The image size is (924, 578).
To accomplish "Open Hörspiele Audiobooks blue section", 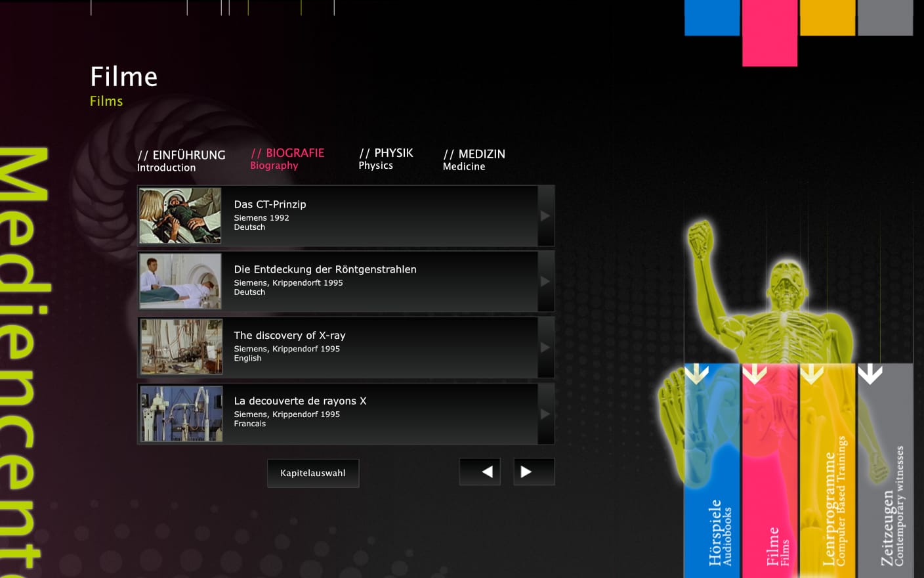I will click(x=712, y=470).
